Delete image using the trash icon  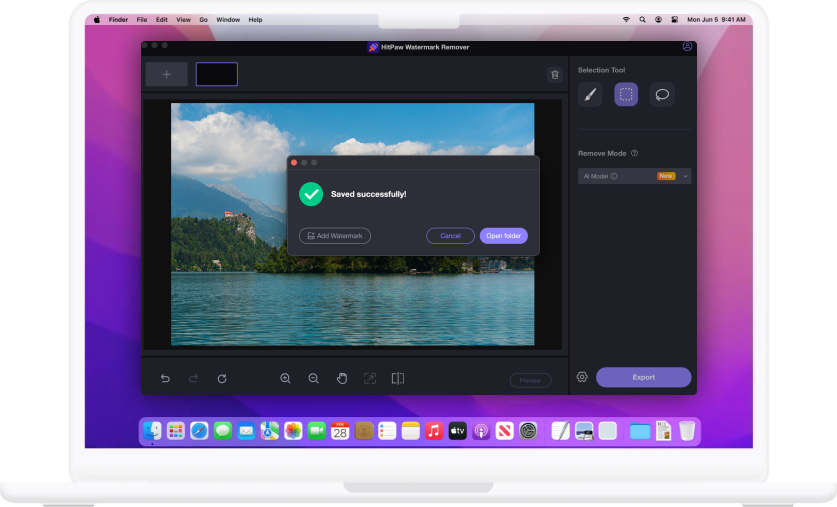pyautogui.click(x=554, y=74)
